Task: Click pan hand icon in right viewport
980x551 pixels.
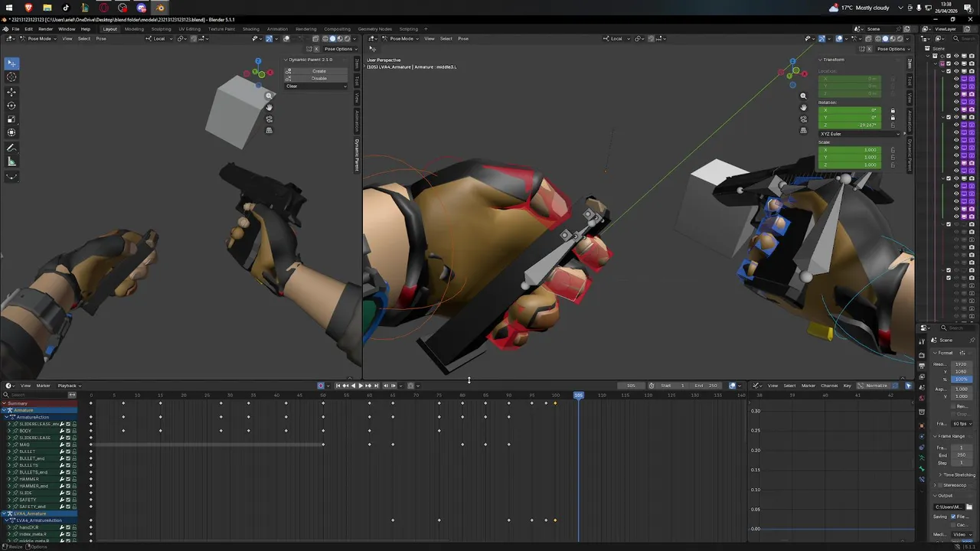Action: (803, 107)
